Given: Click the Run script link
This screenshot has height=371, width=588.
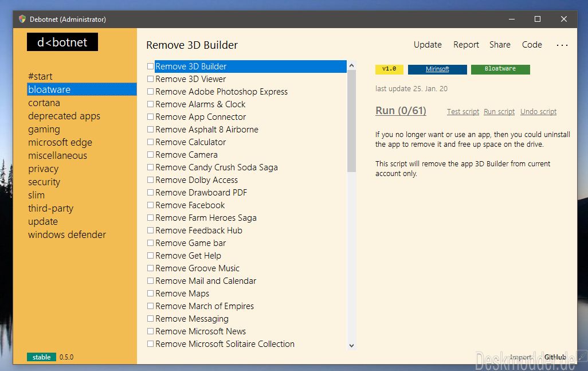Looking at the screenshot, I should (499, 111).
